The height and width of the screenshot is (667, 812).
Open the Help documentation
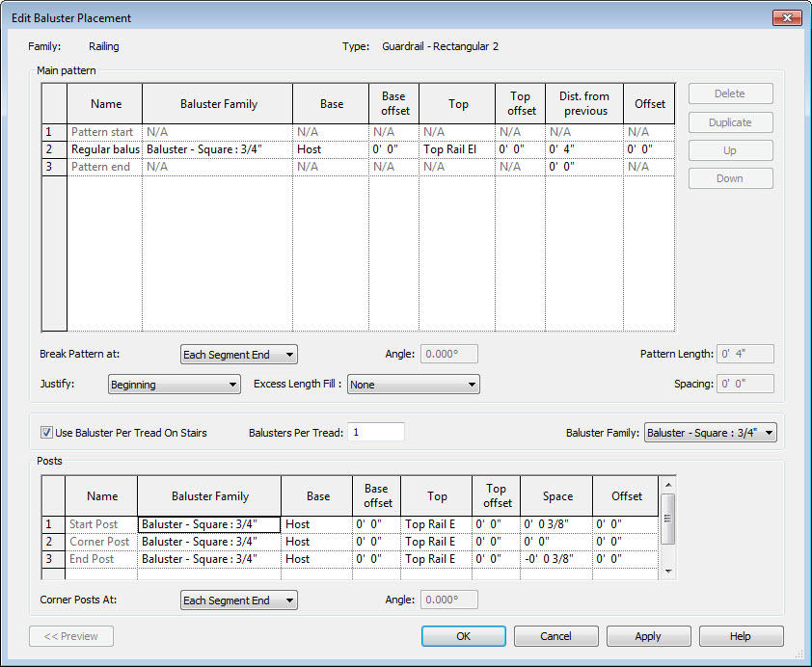tap(741, 636)
